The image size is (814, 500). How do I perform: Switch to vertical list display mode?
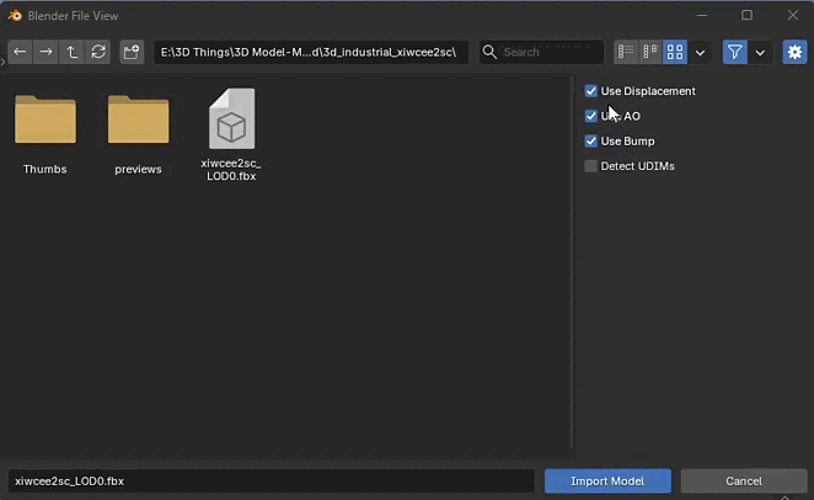pos(626,52)
